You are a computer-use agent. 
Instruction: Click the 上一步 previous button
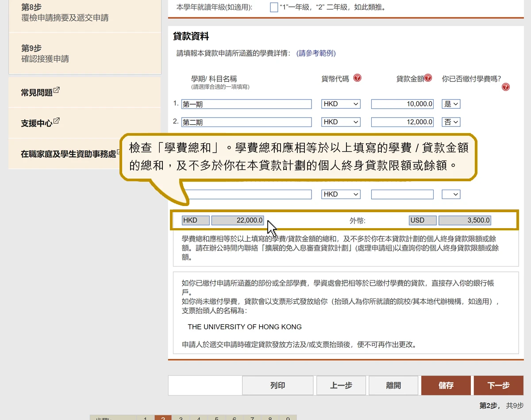click(341, 386)
